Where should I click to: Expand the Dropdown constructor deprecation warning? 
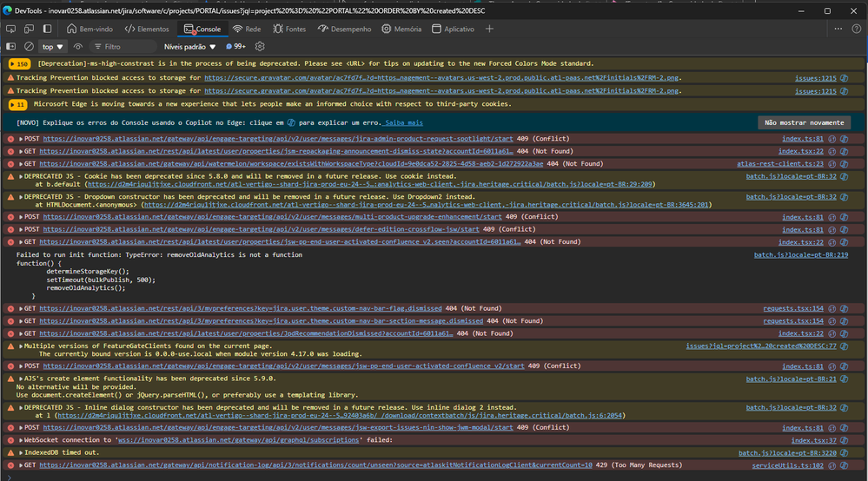coord(21,197)
